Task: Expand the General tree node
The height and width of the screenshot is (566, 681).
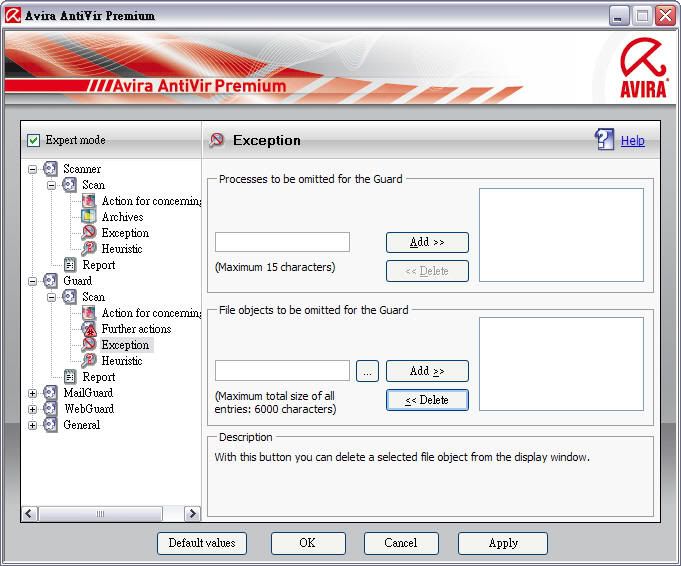Action: coord(33,425)
